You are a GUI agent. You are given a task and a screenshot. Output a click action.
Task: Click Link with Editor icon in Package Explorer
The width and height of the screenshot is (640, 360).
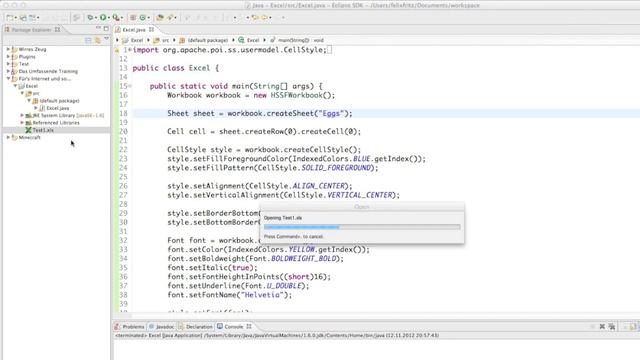point(98,40)
